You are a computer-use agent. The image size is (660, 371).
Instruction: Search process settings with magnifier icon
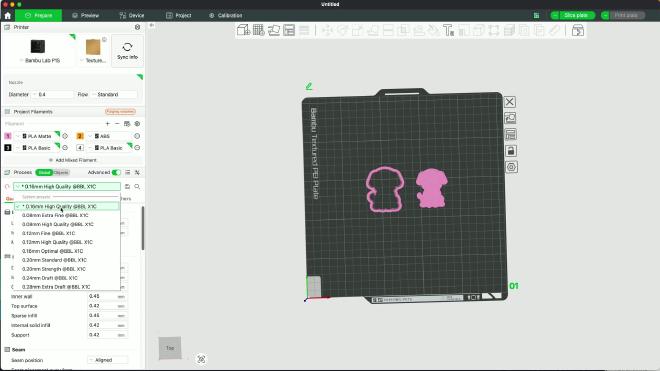click(x=137, y=187)
